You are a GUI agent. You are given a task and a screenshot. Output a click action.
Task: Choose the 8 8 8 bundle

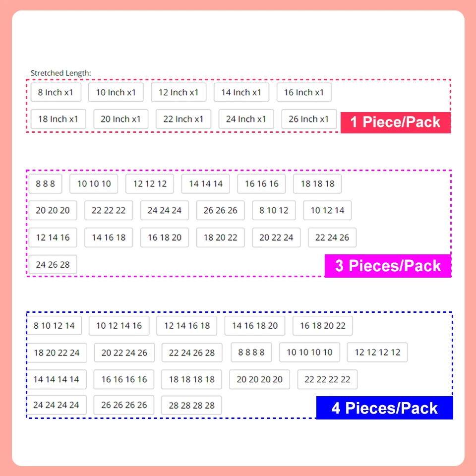click(45, 183)
